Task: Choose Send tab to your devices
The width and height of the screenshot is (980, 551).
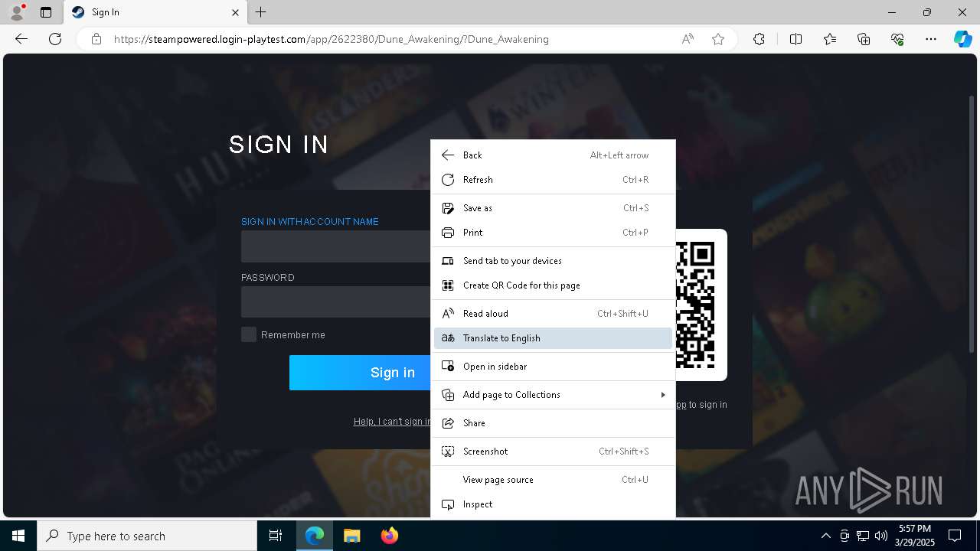Action: pos(553,261)
